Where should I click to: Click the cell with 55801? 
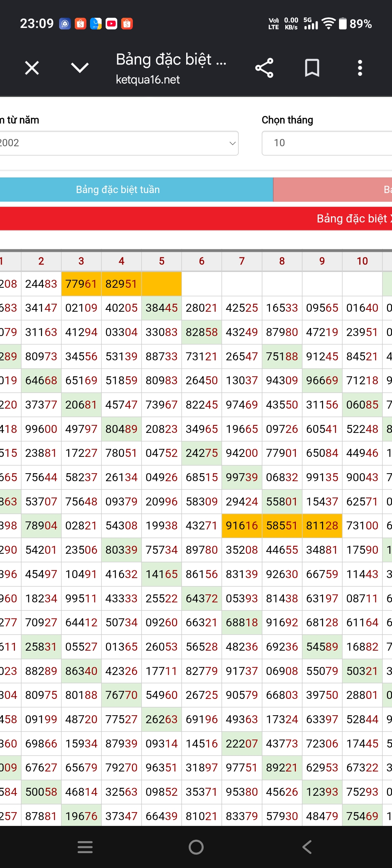tap(282, 501)
